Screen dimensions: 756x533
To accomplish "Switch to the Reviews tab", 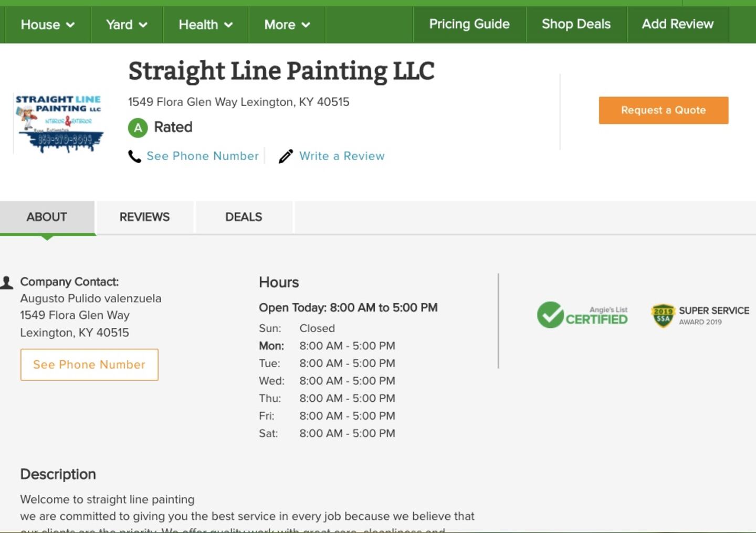I will tap(144, 217).
